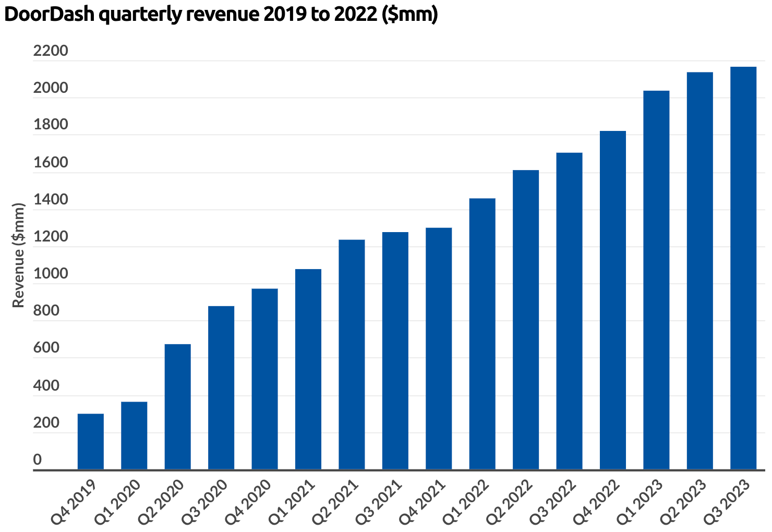The width and height of the screenshot is (772, 532).
Task: Click the Q4 2020 revenue bar
Action: pos(265,379)
